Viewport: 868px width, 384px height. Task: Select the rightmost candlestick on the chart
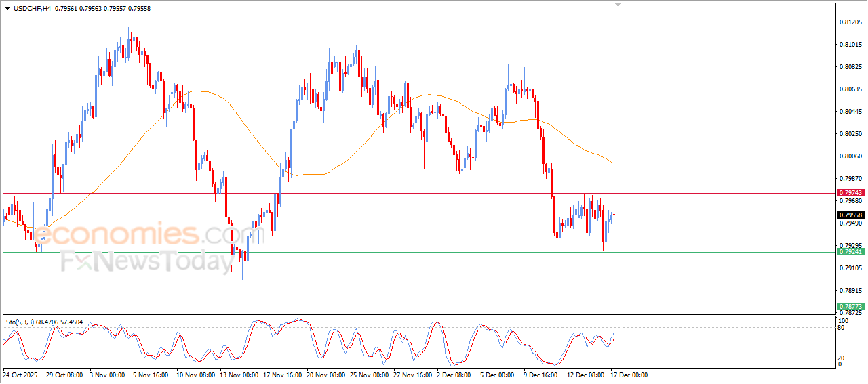tap(614, 215)
